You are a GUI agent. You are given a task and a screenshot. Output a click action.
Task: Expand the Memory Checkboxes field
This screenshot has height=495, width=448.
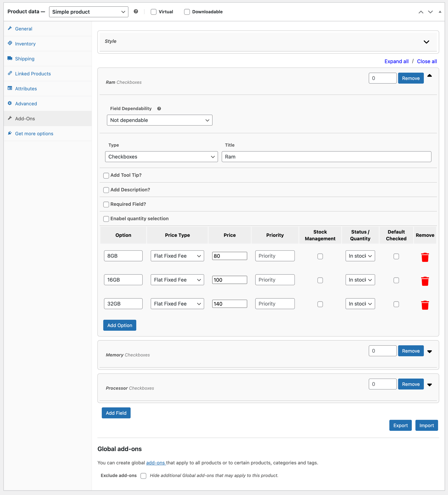click(x=430, y=351)
